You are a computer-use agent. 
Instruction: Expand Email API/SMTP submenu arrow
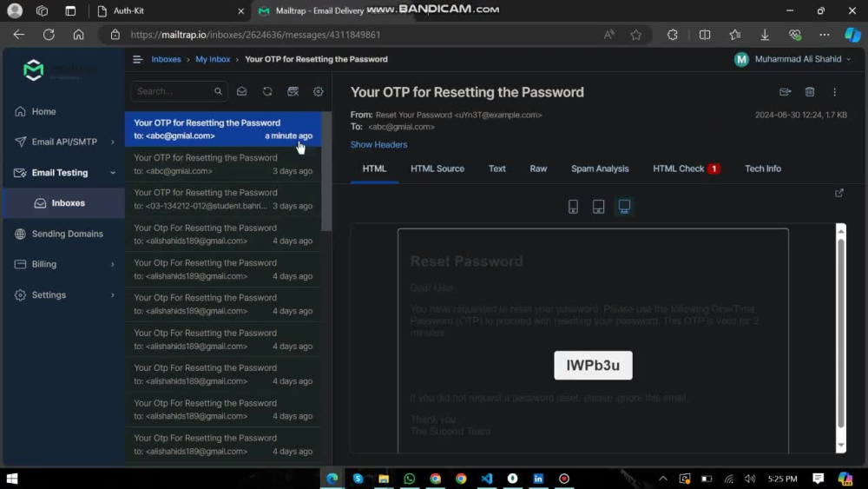(113, 142)
